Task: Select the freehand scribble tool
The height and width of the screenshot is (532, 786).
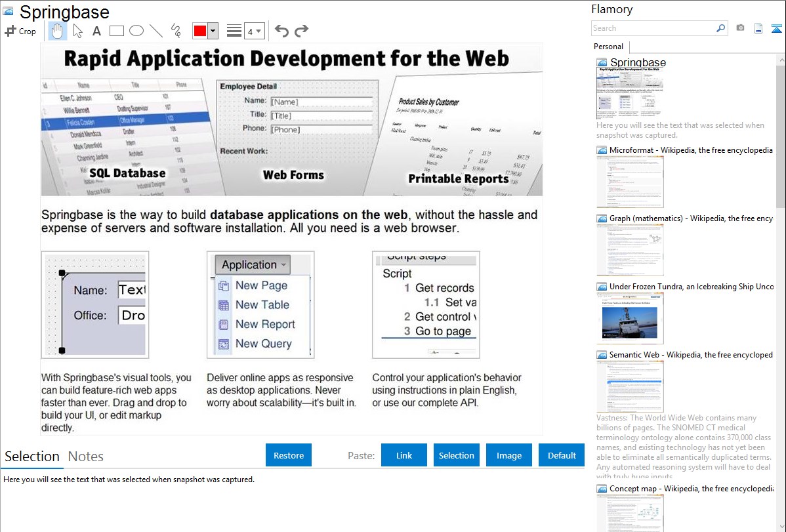Action: [x=176, y=31]
